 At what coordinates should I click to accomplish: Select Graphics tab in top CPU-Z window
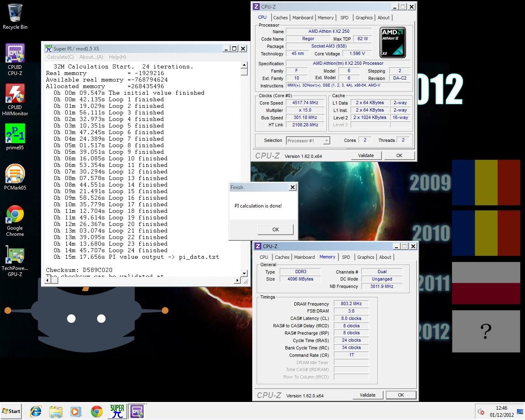[x=364, y=18]
